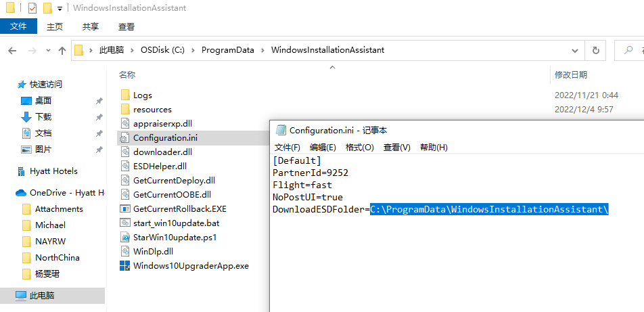Select the ESDHelper.dll file icon

[x=125, y=166]
